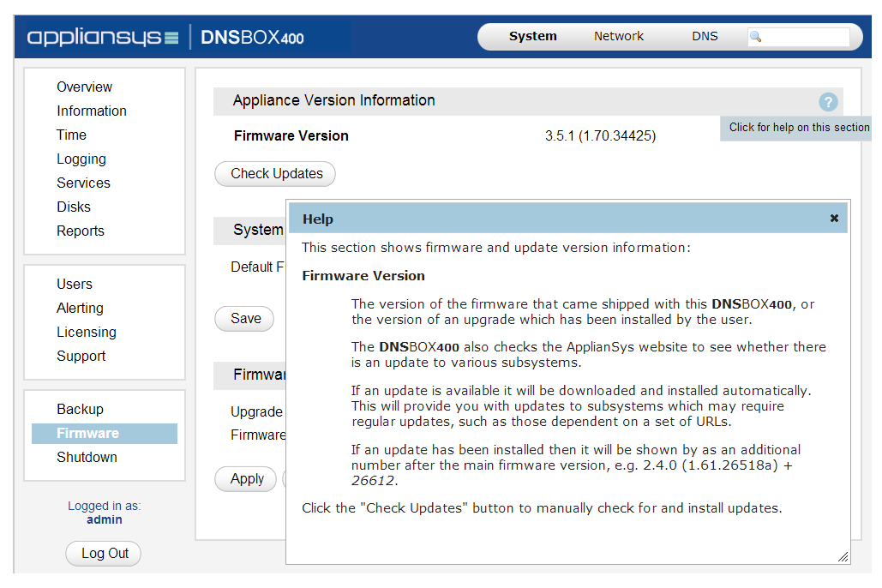
Task: Open the Time settings page
Action: click(x=71, y=135)
